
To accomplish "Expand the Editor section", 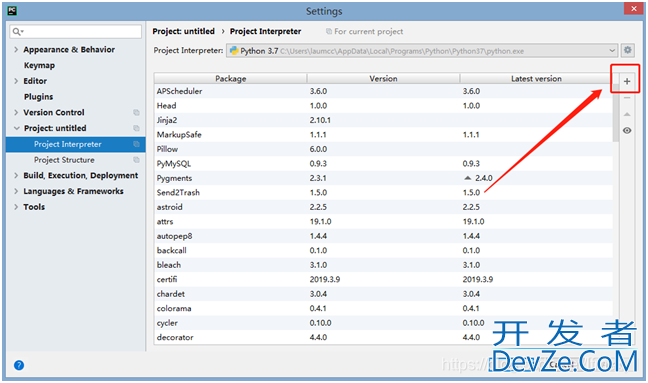I will 16,81.
